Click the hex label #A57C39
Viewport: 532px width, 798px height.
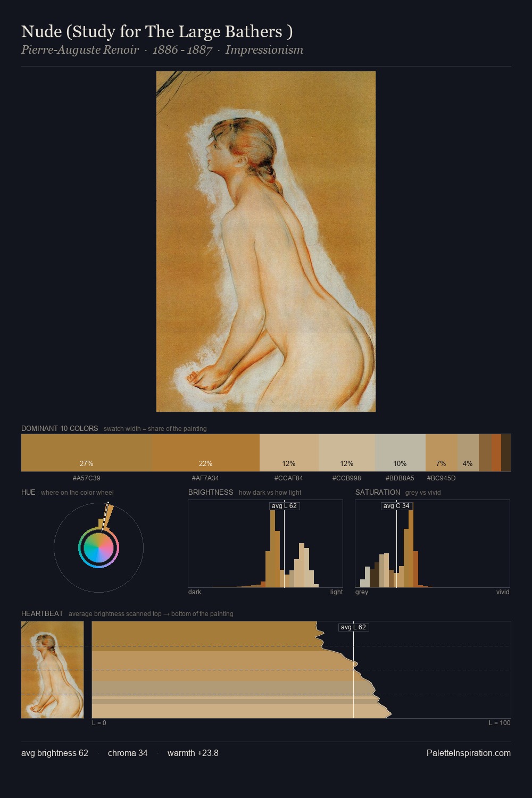87,478
